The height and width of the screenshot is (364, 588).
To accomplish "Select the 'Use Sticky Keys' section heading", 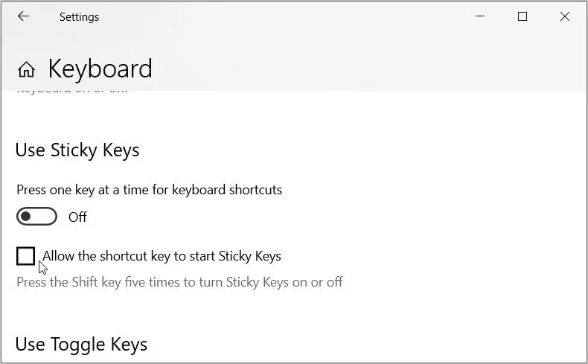I will coord(77,150).
